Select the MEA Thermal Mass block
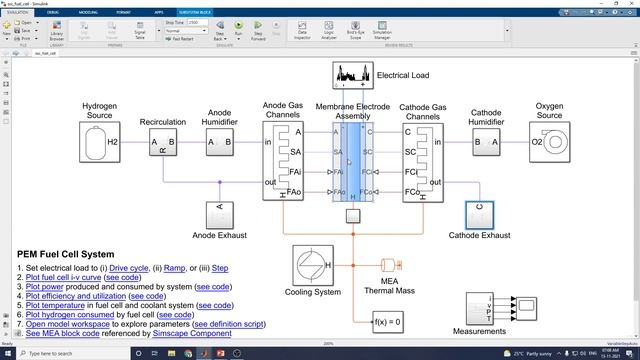The height and width of the screenshot is (360, 640). click(391, 265)
